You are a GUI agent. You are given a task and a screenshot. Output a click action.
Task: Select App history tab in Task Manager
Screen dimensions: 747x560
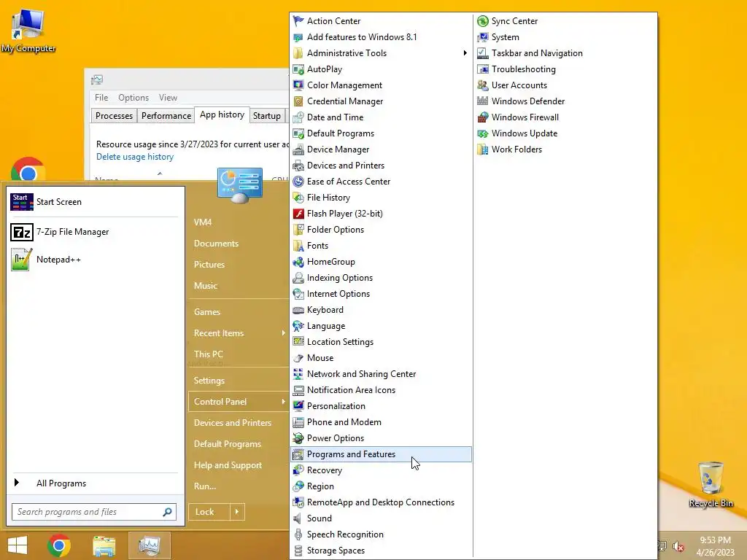222,114
